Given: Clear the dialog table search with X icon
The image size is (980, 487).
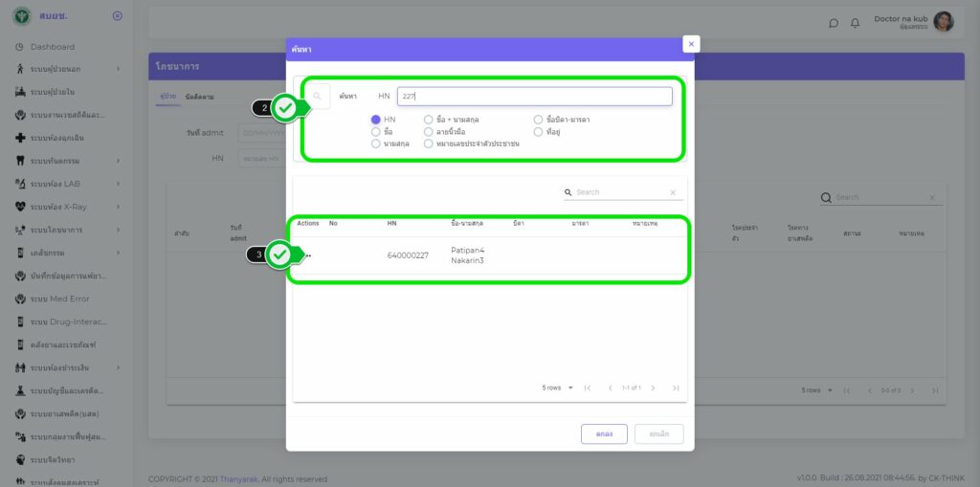Looking at the screenshot, I should tap(672, 192).
